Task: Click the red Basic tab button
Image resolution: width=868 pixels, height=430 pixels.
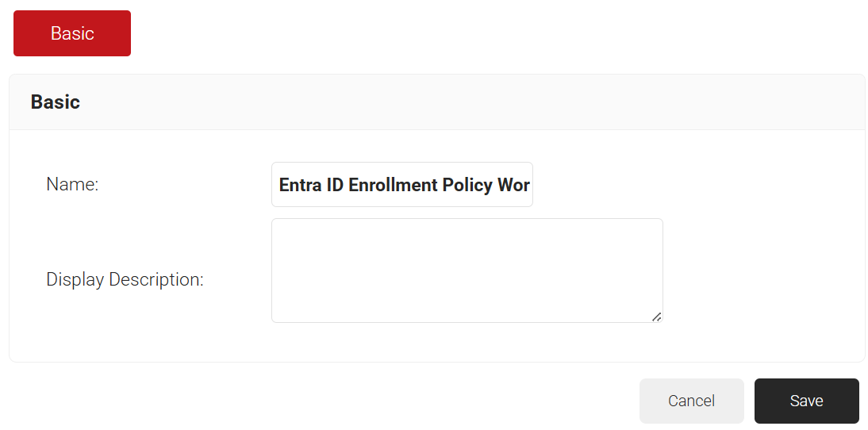Action: click(72, 33)
